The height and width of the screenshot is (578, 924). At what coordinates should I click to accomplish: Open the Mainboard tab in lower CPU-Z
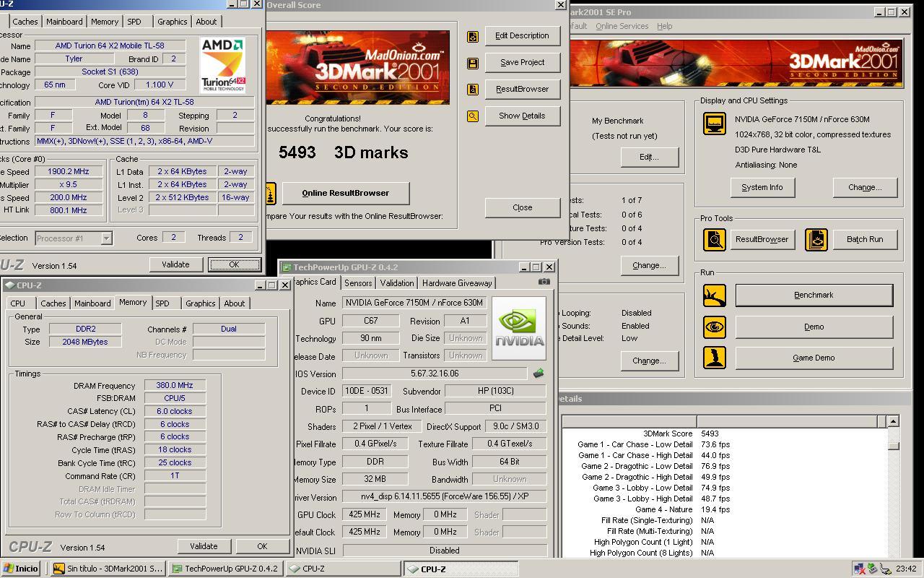pyautogui.click(x=92, y=303)
